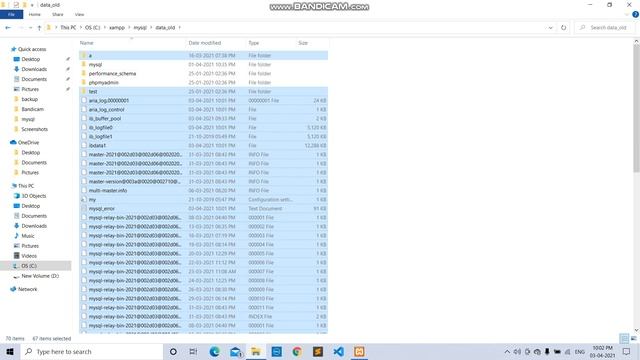
Task: Expand the ribbon chevron
Action: click(627, 14)
